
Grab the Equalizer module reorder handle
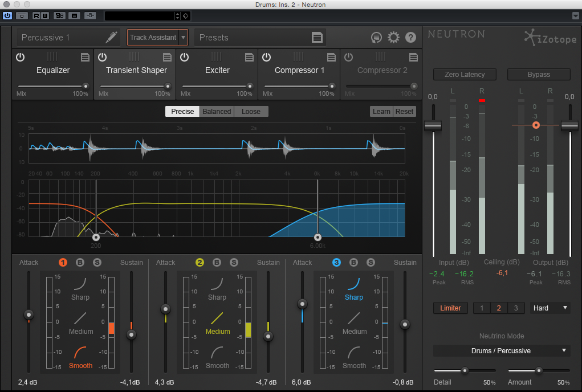point(52,56)
